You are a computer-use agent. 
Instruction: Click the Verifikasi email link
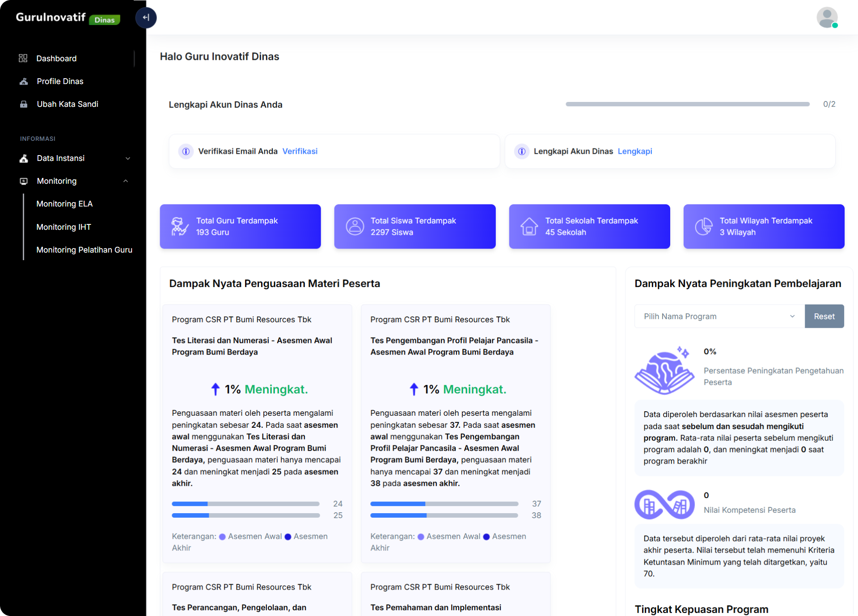(x=300, y=152)
